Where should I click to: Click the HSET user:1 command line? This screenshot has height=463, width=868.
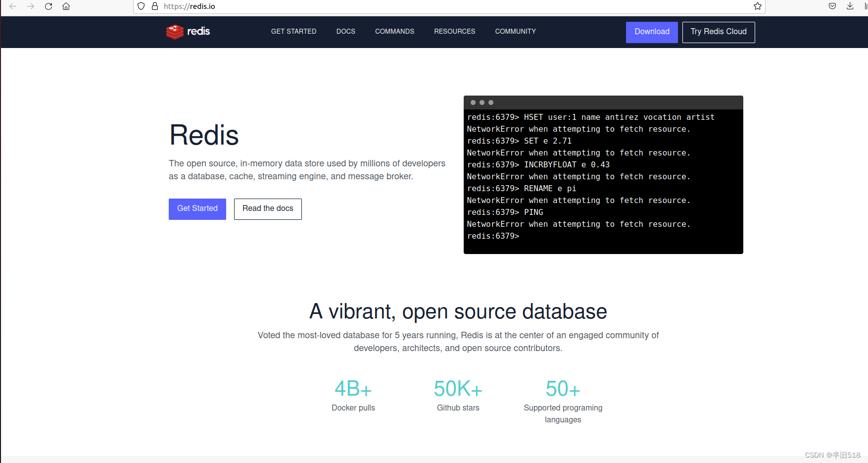coord(591,117)
